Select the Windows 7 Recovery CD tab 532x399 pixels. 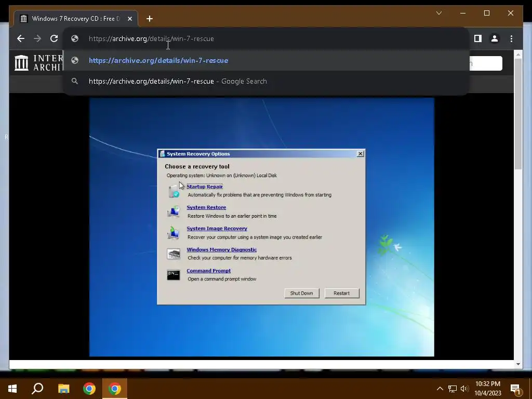tap(76, 19)
